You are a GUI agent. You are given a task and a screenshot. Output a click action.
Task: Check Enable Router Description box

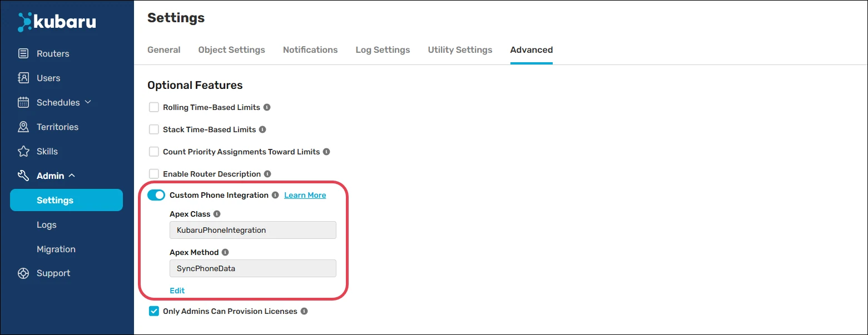pyautogui.click(x=154, y=174)
